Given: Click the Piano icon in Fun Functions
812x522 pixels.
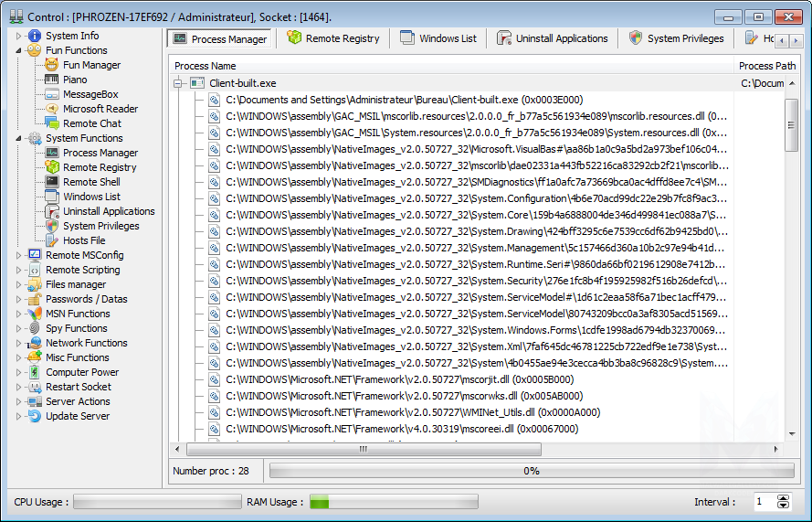Looking at the screenshot, I should tap(52, 80).
